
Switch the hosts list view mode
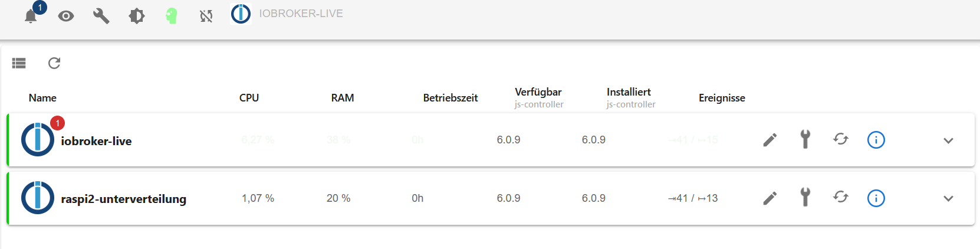coord(19,63)
